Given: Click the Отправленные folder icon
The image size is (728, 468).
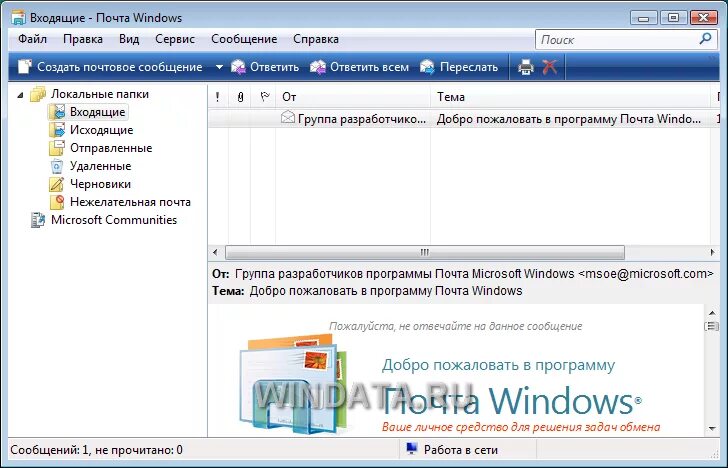Looking at the screenshot, I should (x=57, y=148).
